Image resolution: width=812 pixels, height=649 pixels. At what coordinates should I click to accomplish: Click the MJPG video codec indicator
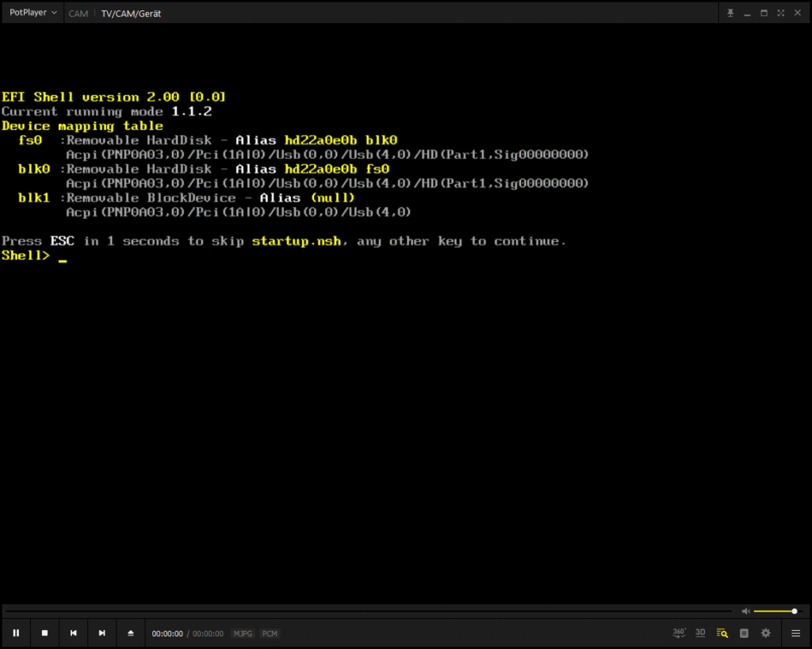point(243,634)
